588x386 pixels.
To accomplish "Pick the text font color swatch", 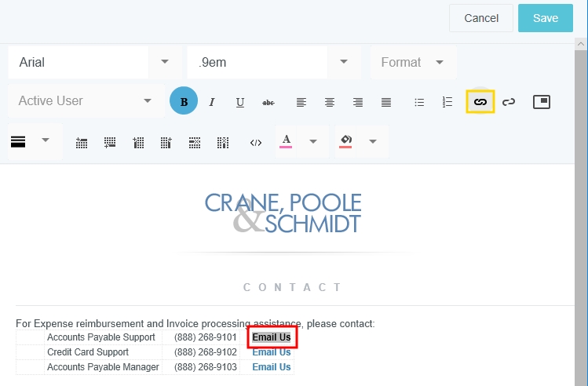I will [286, 141].
